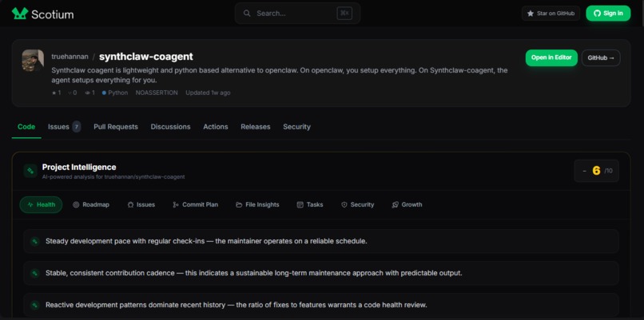Click Open in Editor button
The width and height of the screenshot is (644, 320).
[x=551, y=57]
